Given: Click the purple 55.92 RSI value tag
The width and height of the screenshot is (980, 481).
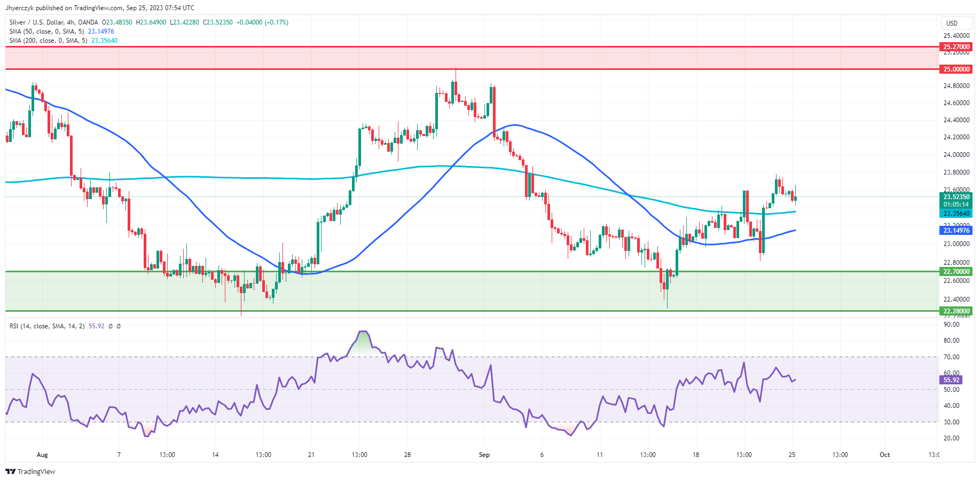Looking at the screenshot, I should (951, 380).
